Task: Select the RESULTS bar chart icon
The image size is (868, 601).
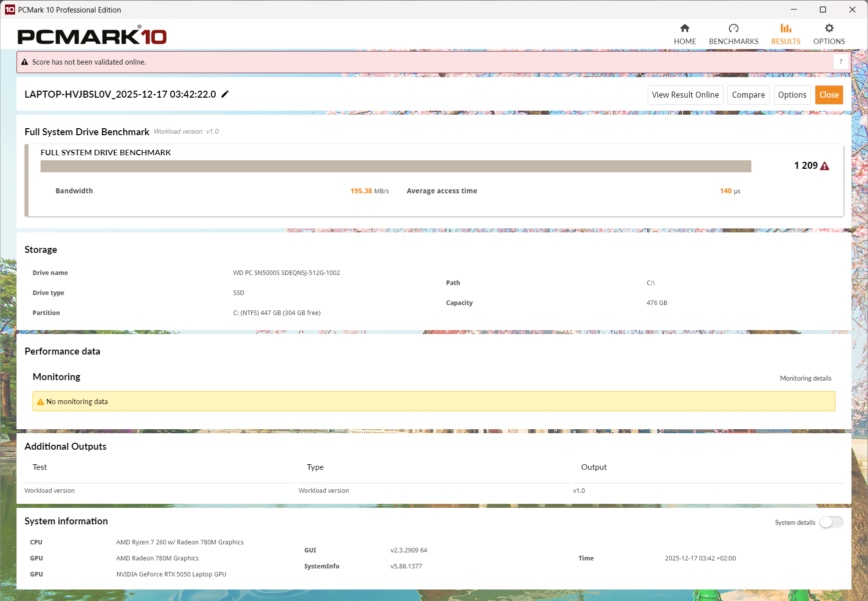Action: (786, 28)
